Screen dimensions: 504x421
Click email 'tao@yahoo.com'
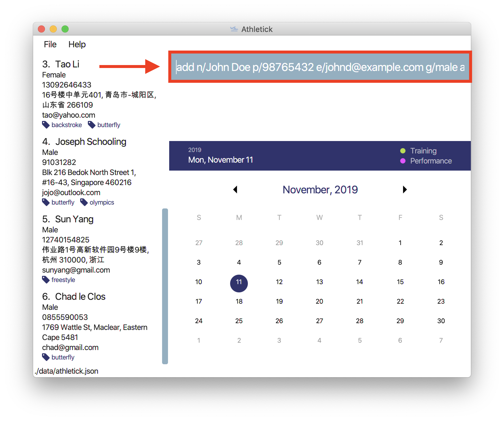(69, 115)
